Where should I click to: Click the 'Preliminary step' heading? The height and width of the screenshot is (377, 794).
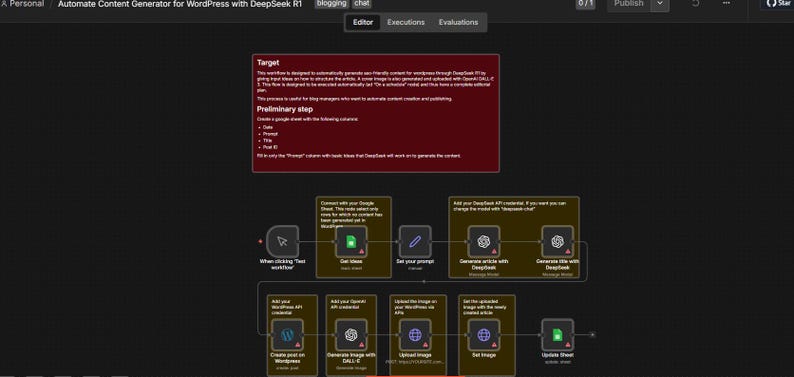(x=285, y=109)
